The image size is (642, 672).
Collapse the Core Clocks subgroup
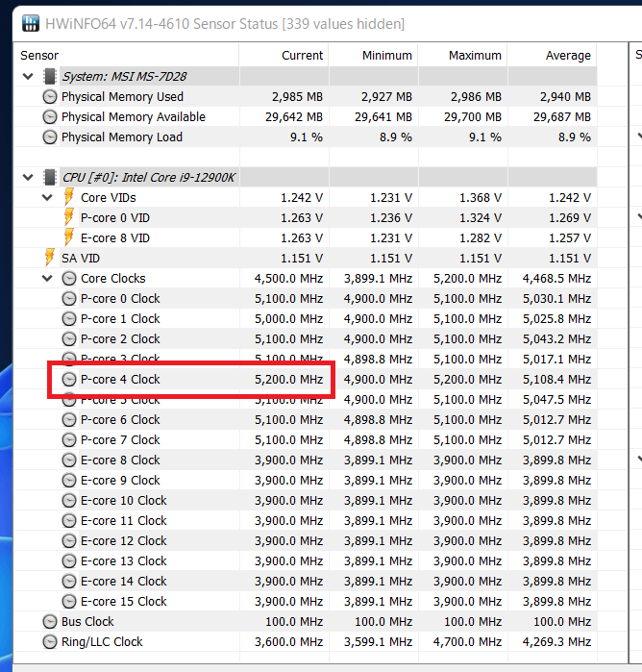pyautogui.click(x=47, y=278)
